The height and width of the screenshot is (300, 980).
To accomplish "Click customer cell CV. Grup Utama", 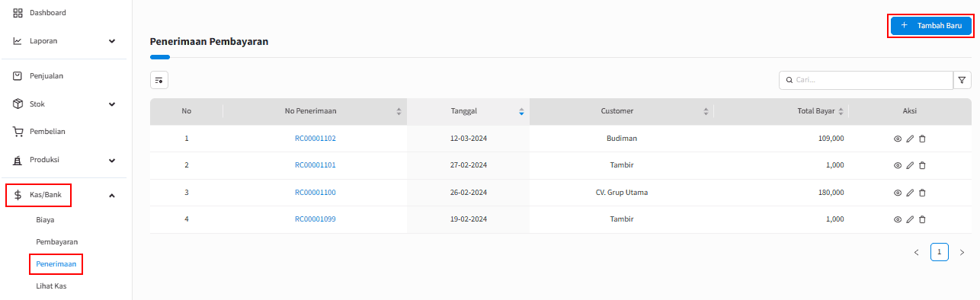I will click(x=622, y=193).
